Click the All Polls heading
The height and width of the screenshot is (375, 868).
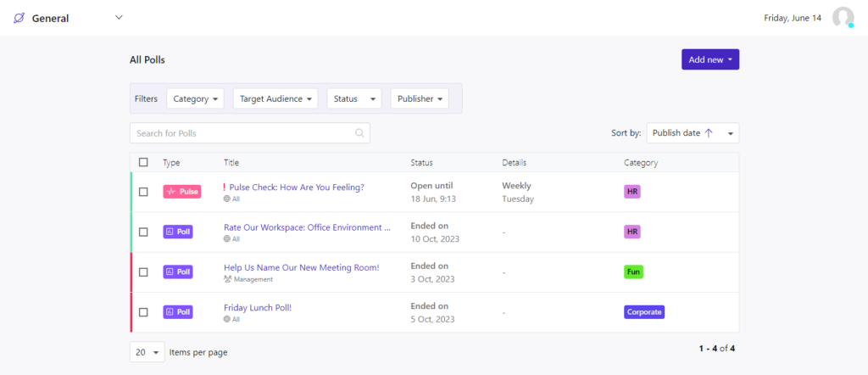147,60
